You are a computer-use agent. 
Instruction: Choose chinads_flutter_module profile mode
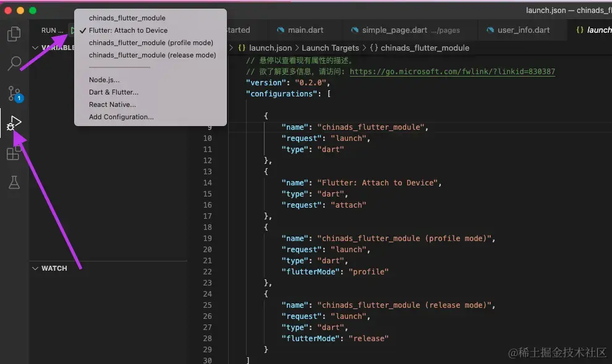coord(152,42)
